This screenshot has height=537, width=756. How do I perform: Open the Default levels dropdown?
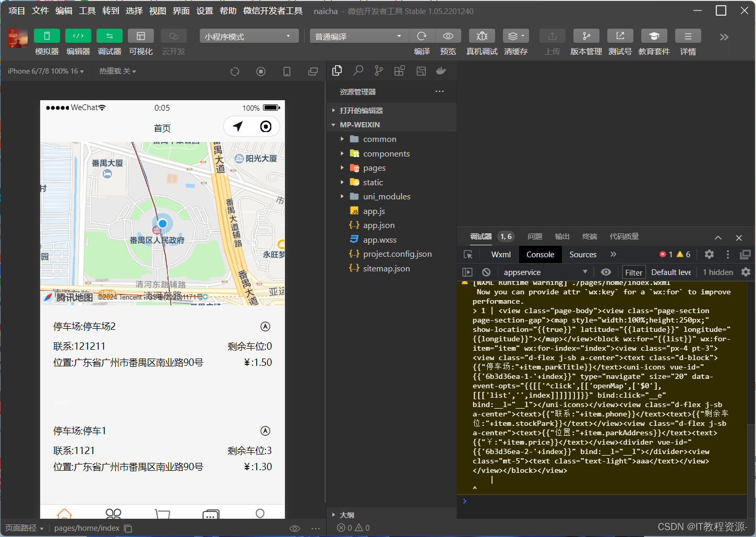pyautogui.click(x=671, y=272)
